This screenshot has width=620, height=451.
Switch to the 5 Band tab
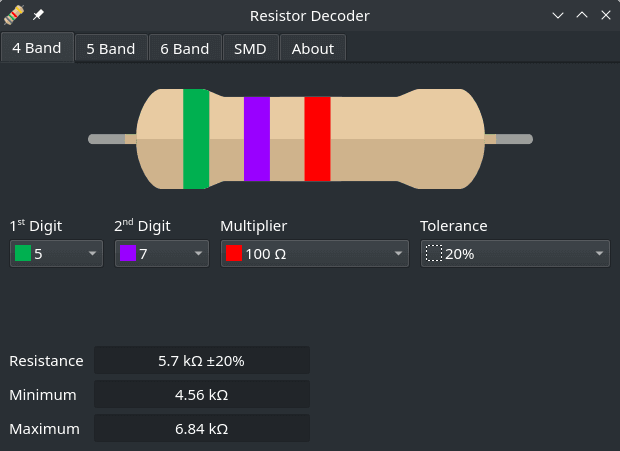[x=111, y=48]
